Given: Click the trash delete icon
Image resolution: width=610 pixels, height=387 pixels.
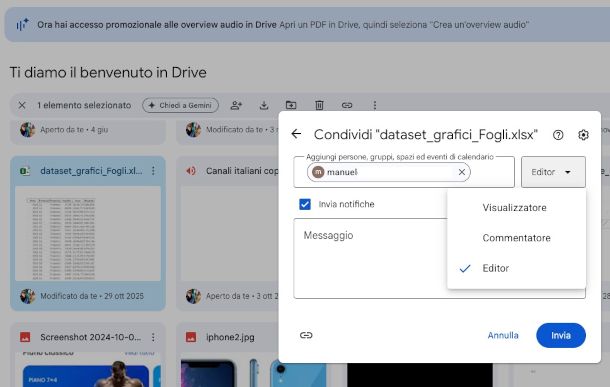Looking at the screenshot, I should (319, 105).
